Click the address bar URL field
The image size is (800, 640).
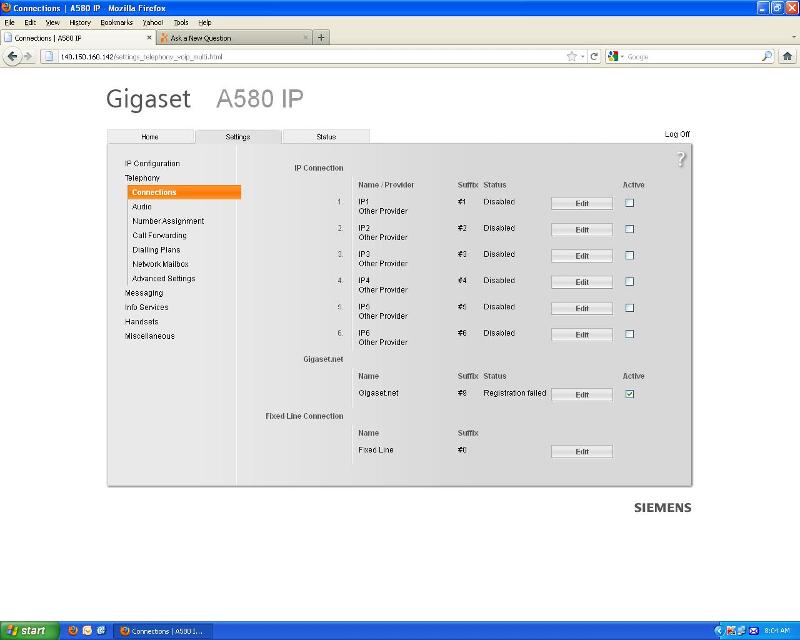(311, 57)
